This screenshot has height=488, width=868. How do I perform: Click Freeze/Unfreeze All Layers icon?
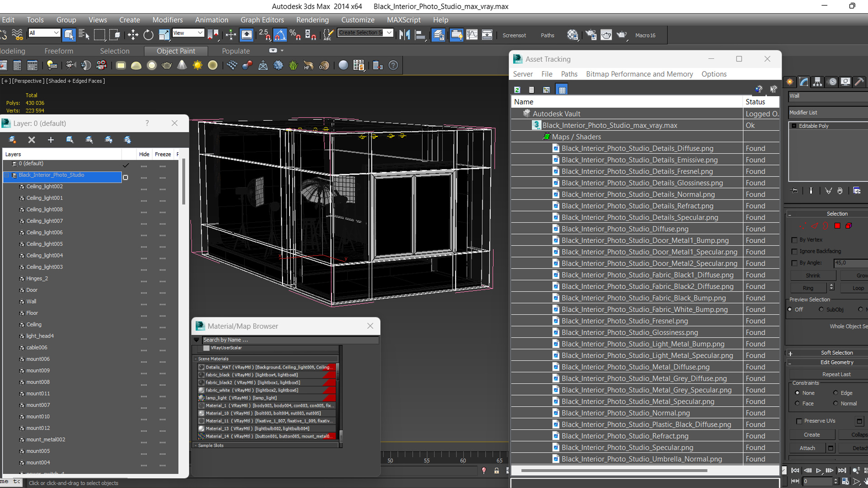[127, 140]
